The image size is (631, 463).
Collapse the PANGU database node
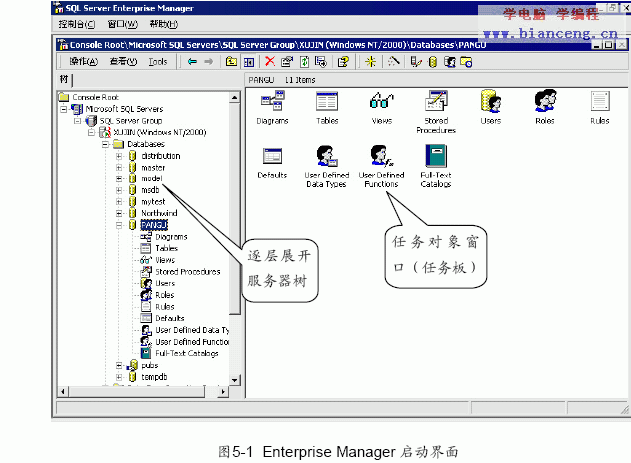(119, 225)
